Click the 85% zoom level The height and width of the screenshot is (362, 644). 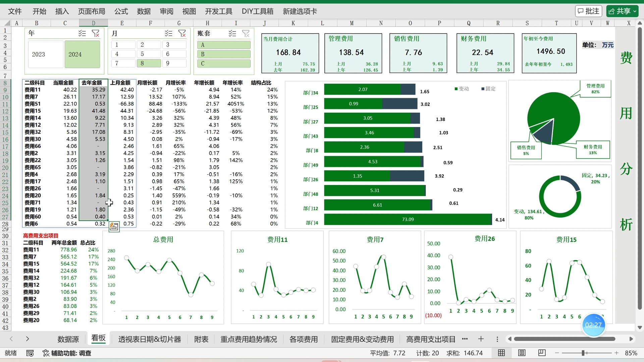(x=631, y=353)
